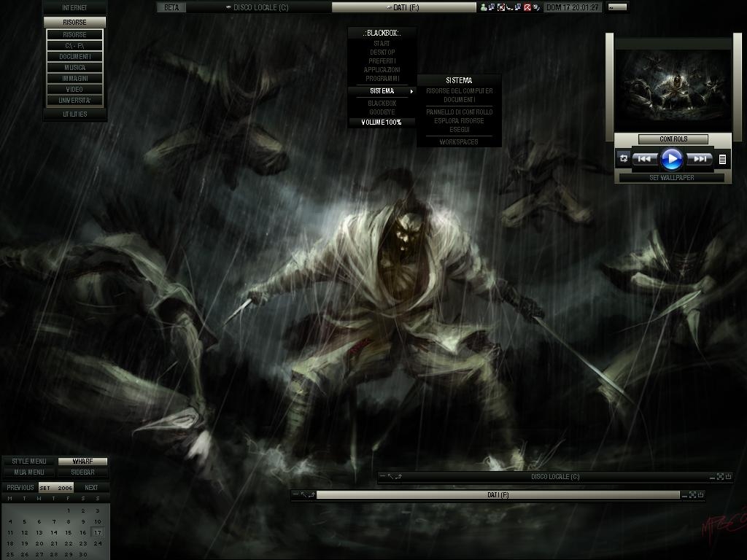Maximize the Dati (F:) window
The image size is (747, 560).
point(692,495)
